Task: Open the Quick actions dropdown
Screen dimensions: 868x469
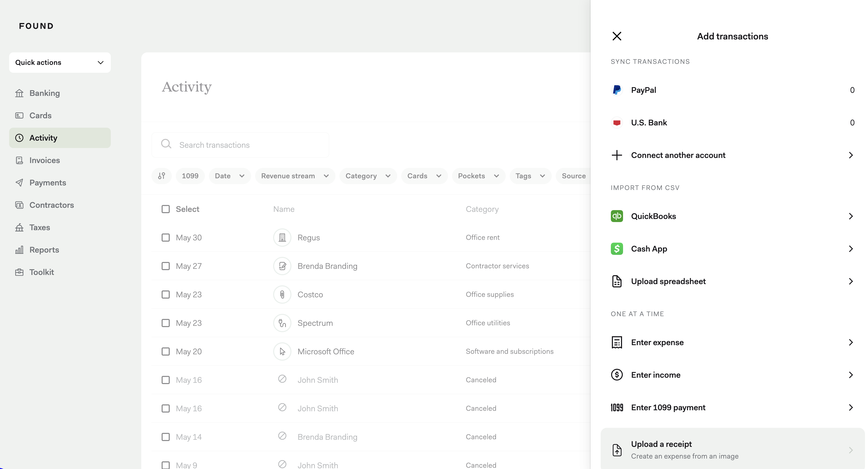Action: [60, 62]
